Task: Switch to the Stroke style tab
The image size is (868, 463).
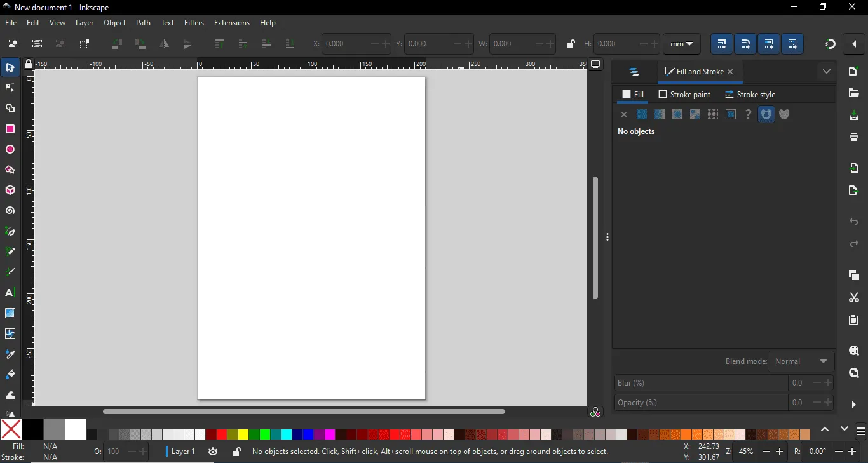Action: (750, 95)
